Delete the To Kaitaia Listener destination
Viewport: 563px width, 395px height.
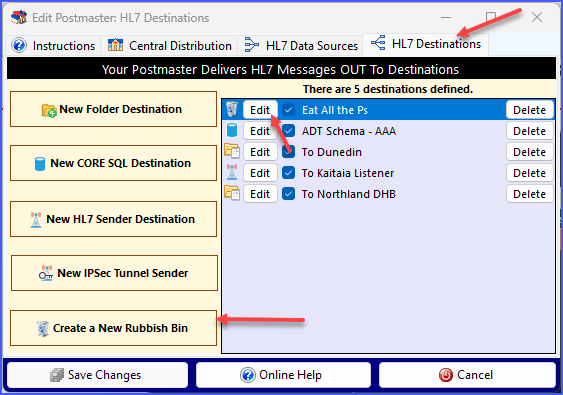pyautogui.click(x=530, y=173)
